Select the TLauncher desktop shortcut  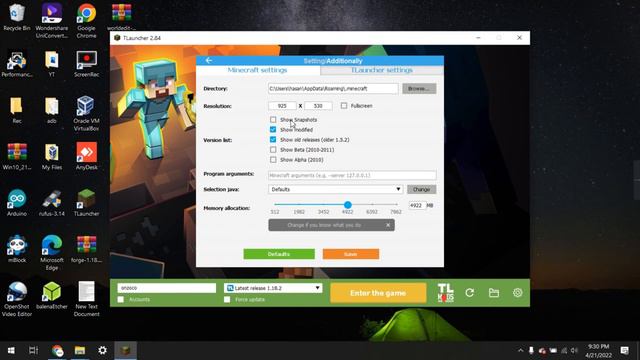coord(86,202)
